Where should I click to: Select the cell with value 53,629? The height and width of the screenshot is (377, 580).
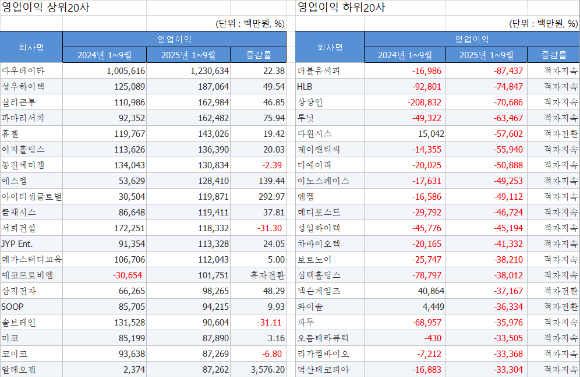click(105, 181)
